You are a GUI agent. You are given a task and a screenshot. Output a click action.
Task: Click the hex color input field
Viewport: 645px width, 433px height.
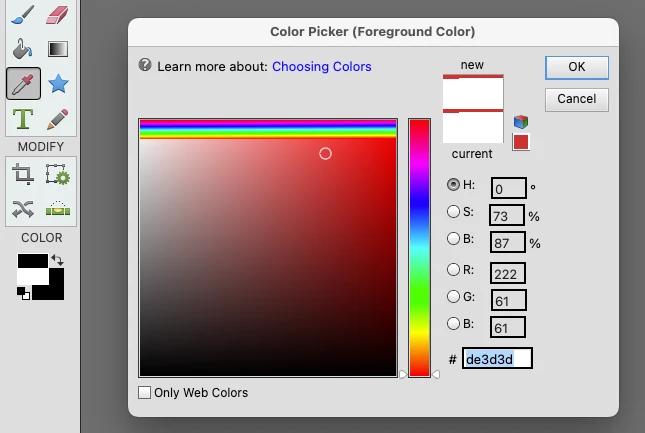497,358
